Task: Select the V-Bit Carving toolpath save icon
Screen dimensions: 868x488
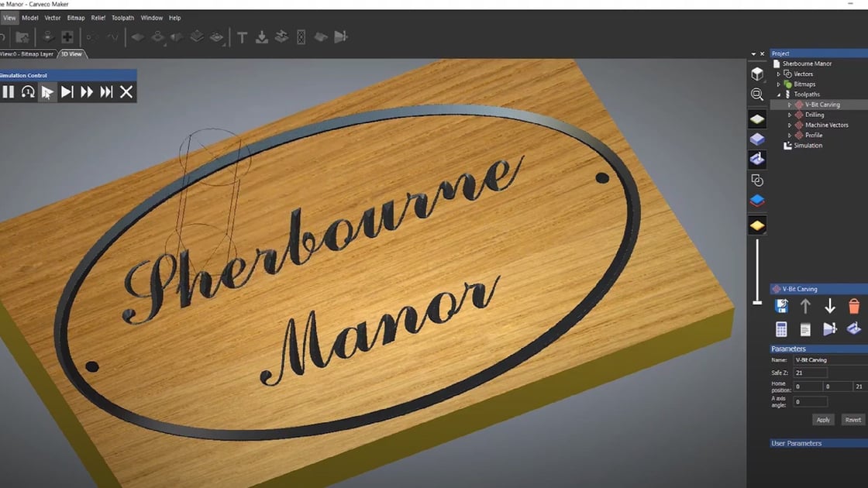Action: (782, 305)
